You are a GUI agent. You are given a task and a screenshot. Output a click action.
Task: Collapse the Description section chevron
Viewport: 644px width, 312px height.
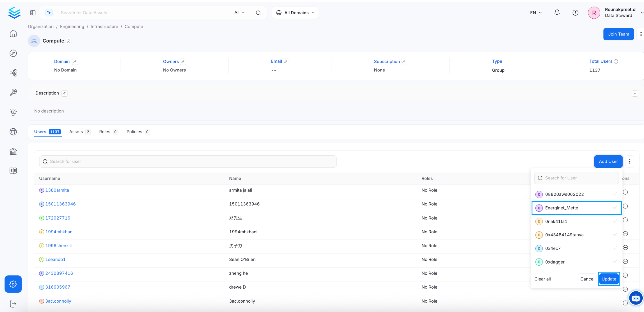point(635,93)
